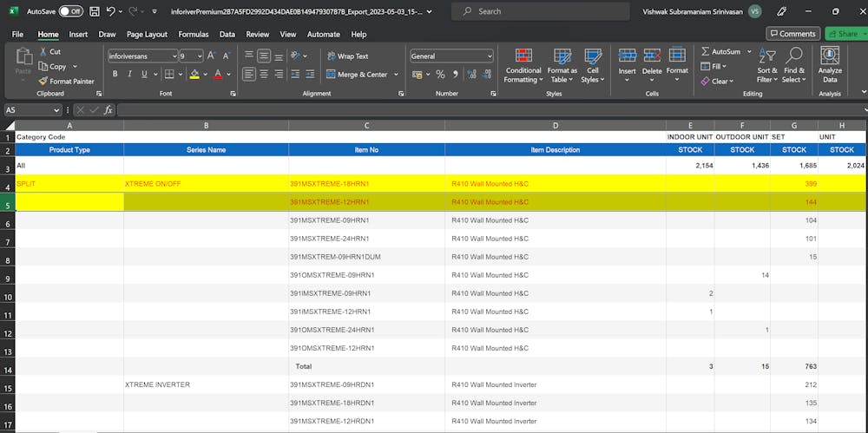Expand the General number format dropdown
Screen dimensions: 868x433
490,56
